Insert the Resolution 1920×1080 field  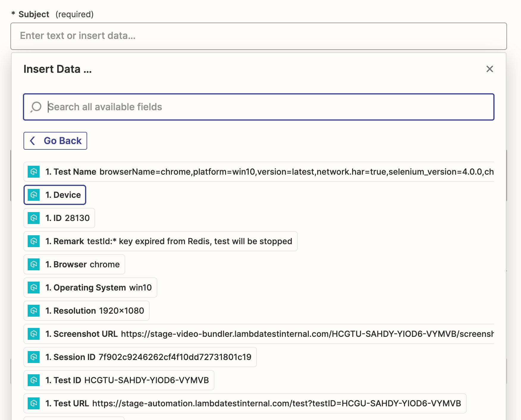point(87,311)
